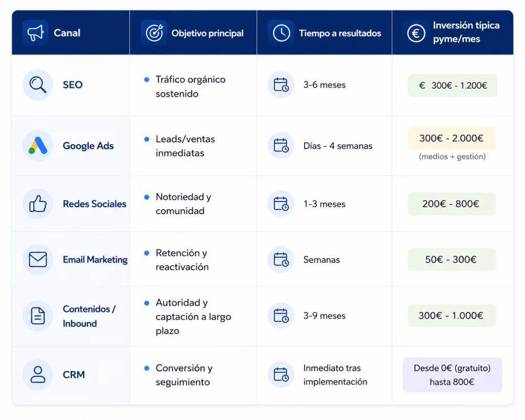The image size is (525, 420).
Task: Click the euro circle icon in header
Action: (416, 33)
